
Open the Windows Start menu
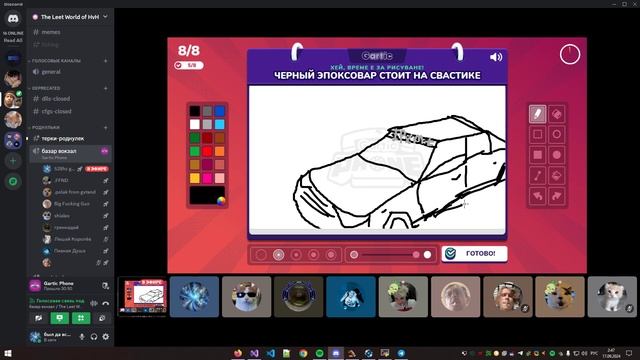tap(7, 353)
